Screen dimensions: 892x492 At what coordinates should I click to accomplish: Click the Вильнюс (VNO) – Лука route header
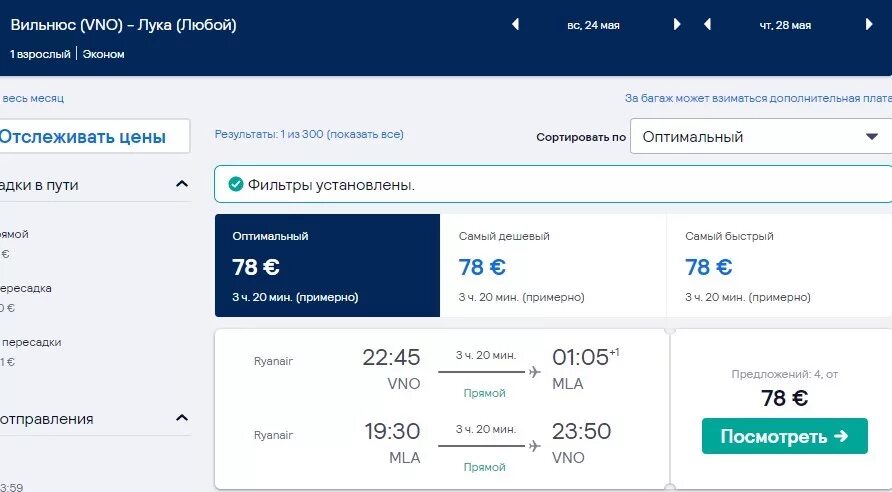coord(124,25)
